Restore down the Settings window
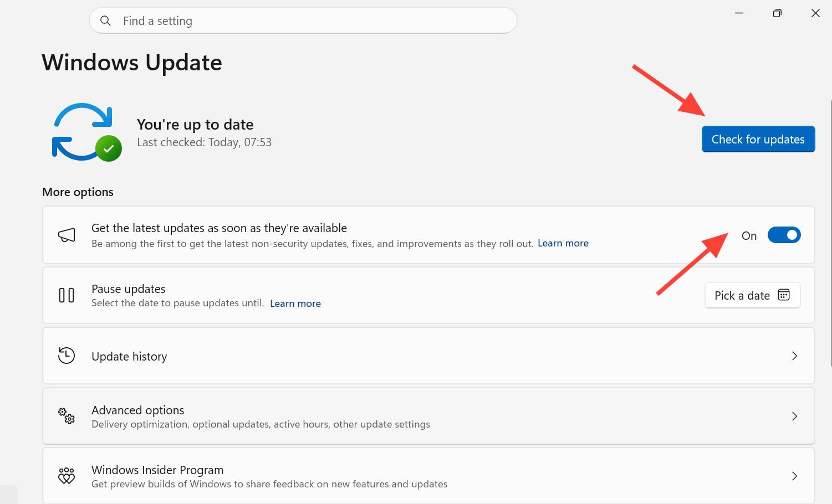This screenshot has height=504, width=832. (x=777, y=13)
